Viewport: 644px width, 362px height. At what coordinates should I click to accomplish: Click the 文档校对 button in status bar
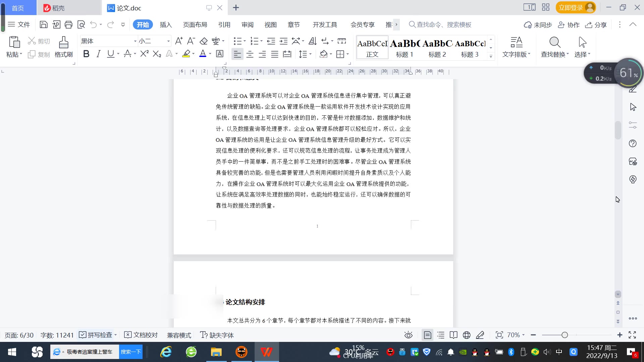[141, 335]
